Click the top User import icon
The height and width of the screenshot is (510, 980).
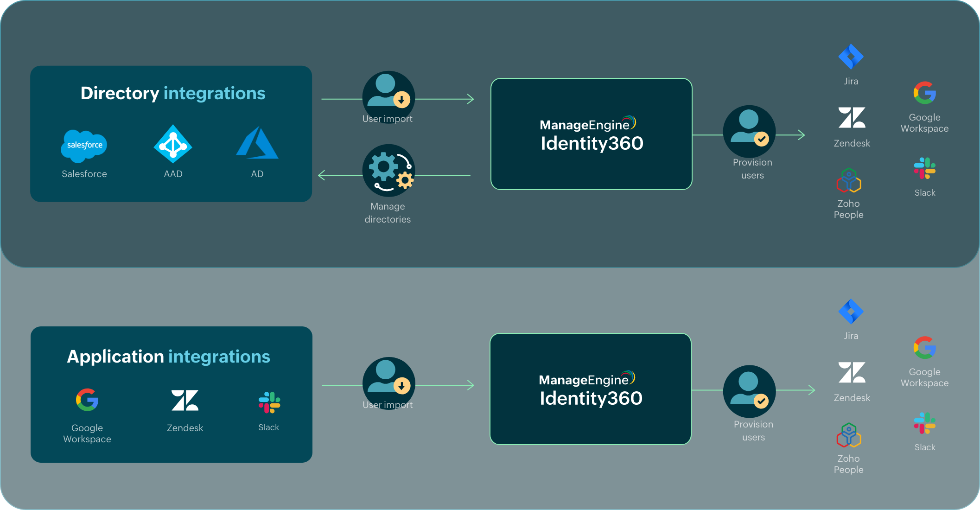click(x=388, y=93)
